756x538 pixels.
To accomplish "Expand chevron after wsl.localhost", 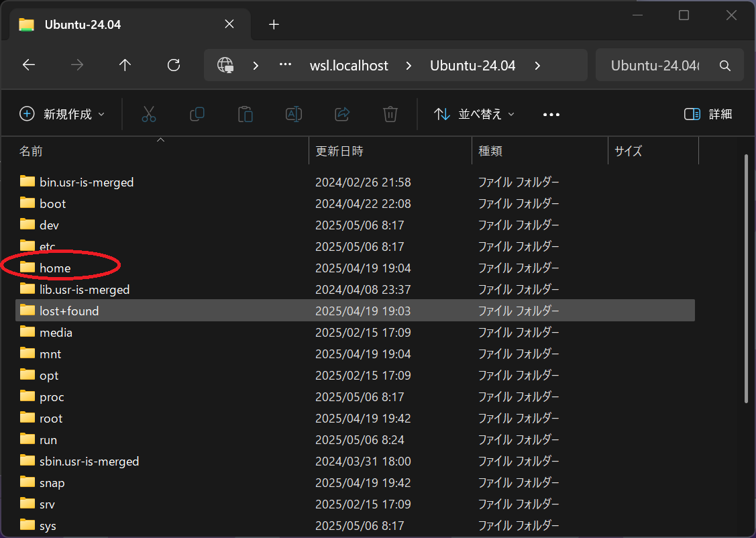I will coord(409,66).
